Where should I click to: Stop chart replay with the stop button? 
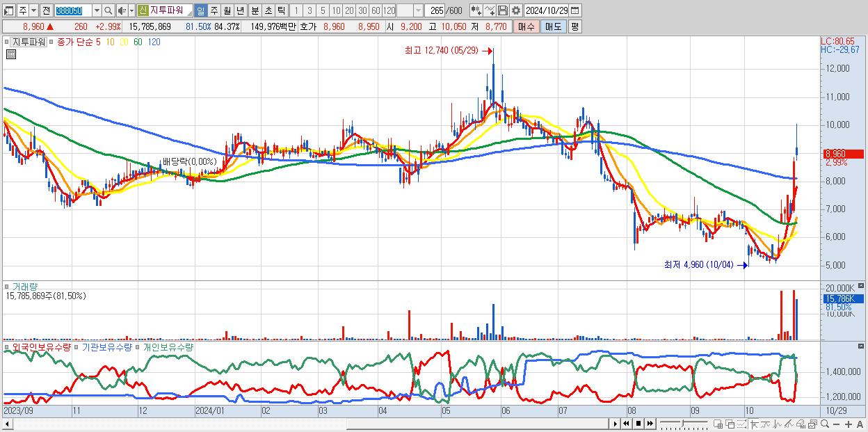click(x=638, y=424)
